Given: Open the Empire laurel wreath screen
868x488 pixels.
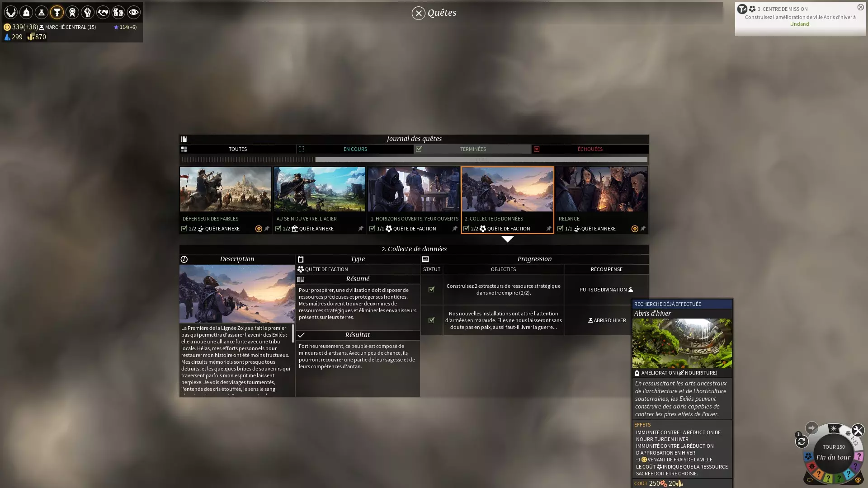Looking at the screenshot, I should [x=11, y=12].
